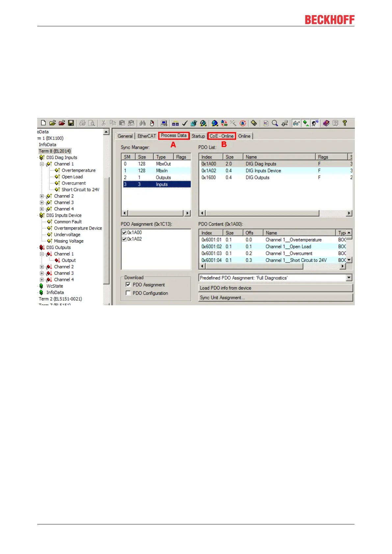
Task: Switch to the EtherCAT tab
Action: [x=147, y=136]
